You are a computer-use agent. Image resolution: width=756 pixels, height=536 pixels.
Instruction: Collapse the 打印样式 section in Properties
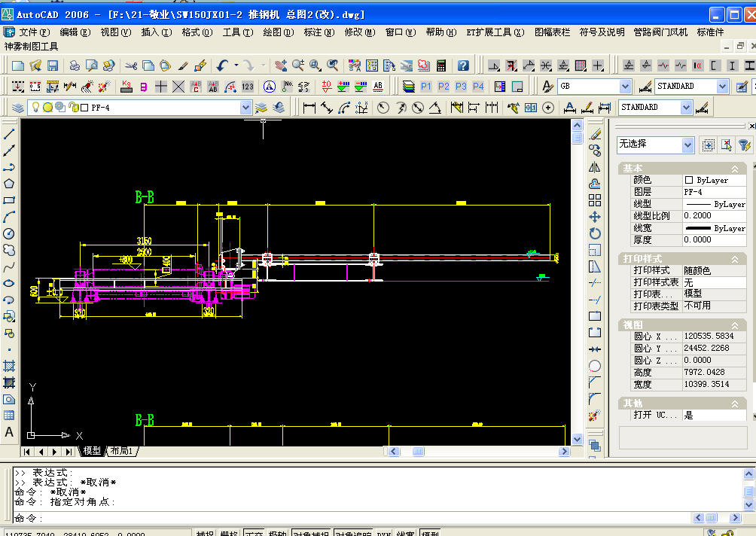(735, 259)
